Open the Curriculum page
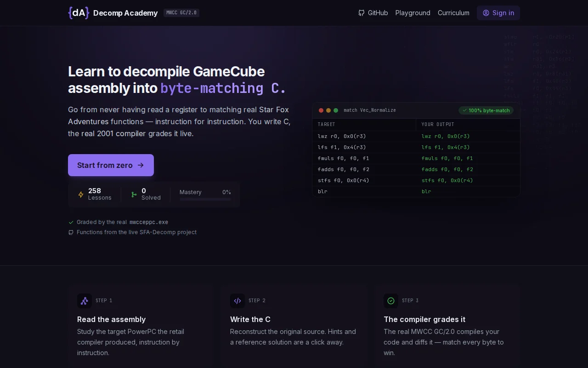The image size is (588, 368). click(x=453, y=13)
